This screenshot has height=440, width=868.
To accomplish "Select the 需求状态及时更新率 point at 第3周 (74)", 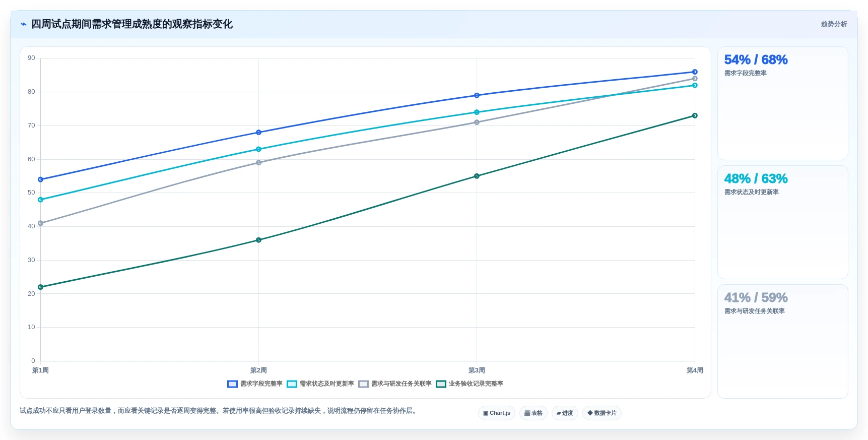I will click(477, 112).
